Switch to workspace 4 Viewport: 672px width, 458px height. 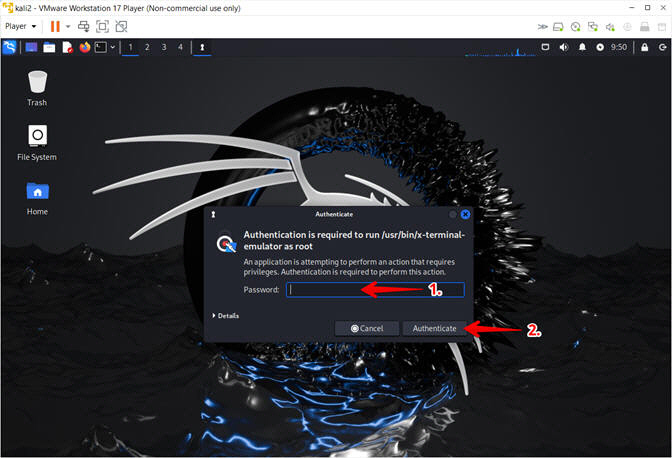point(180,47)
